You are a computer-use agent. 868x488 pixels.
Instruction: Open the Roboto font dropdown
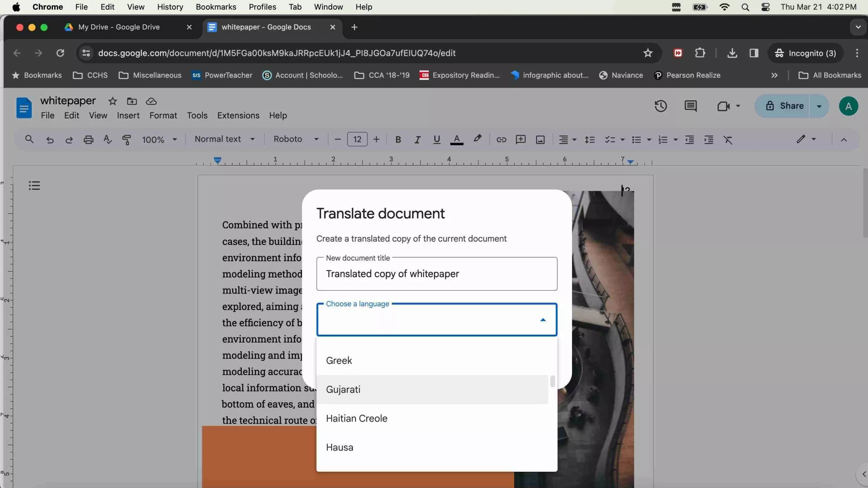[296, 139]
